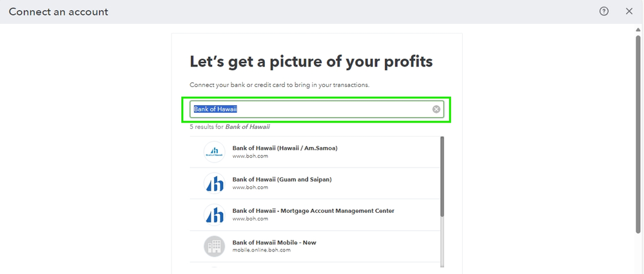This screenshot has width=644, height=274.
Task: Click the Bank of Hawaii (Hawaii / Am.Samoa) logo
Action: coord(214,152)
